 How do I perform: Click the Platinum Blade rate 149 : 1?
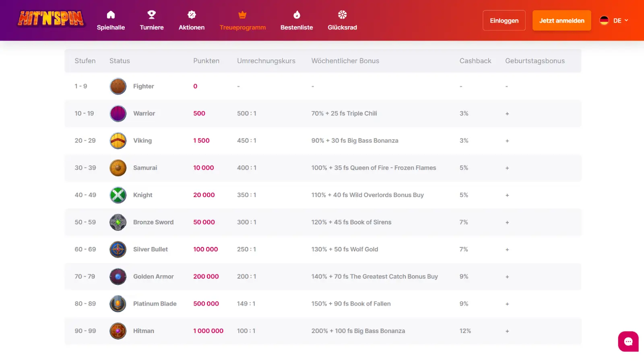(x=246, y=304)
